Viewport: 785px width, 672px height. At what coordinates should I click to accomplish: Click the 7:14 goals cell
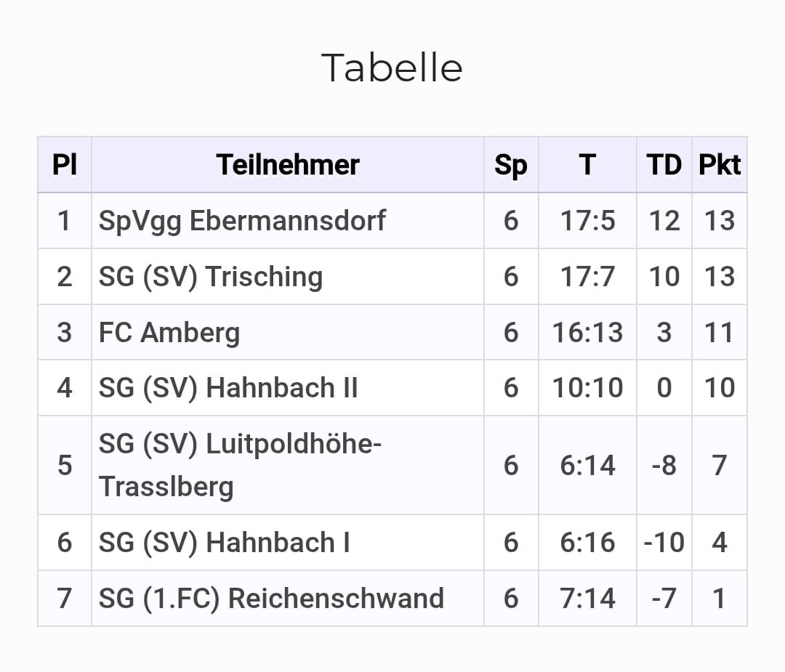[x=587, y=599]
